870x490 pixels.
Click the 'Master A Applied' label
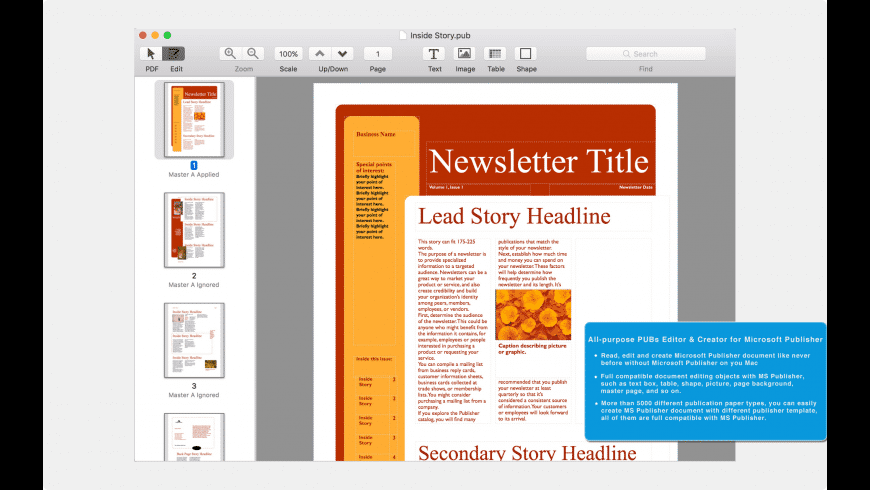[194, 174]
